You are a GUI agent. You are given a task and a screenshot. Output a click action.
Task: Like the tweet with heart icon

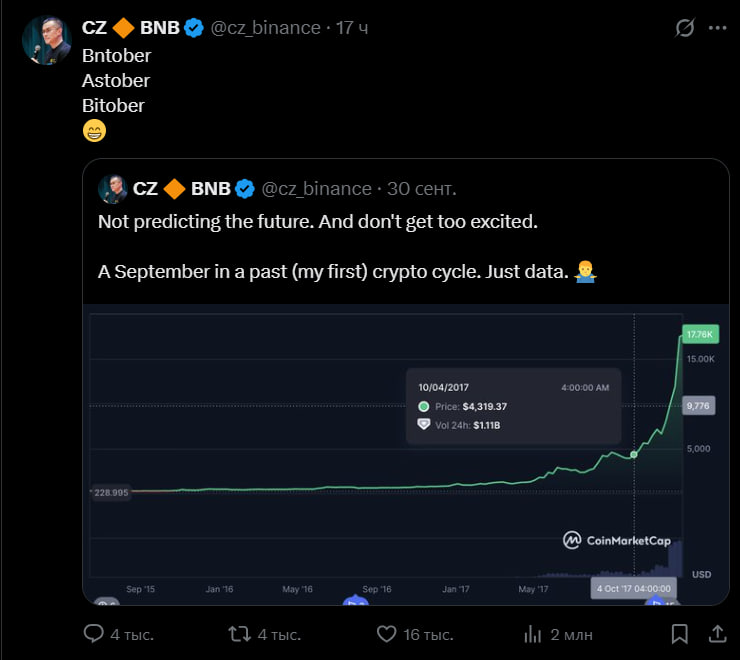(x=387, y=633)
